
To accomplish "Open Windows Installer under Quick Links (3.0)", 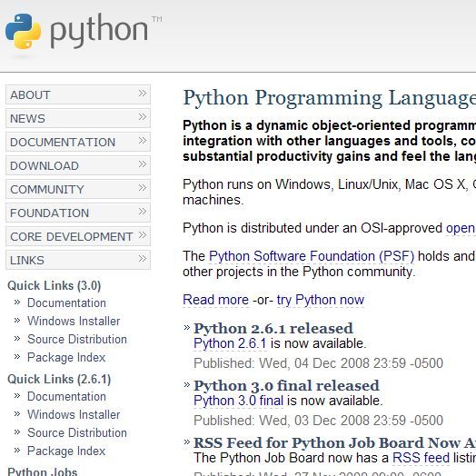I will pos(74,322).
